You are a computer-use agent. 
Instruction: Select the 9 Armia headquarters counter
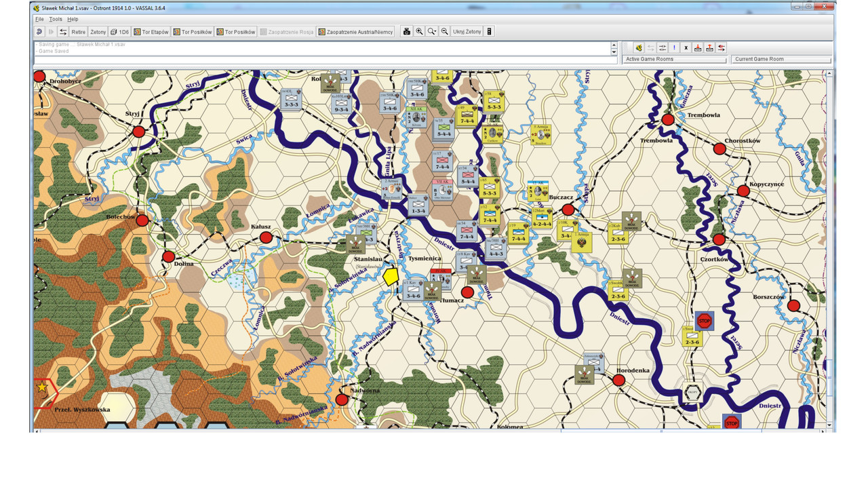click(x=540, y=134)
